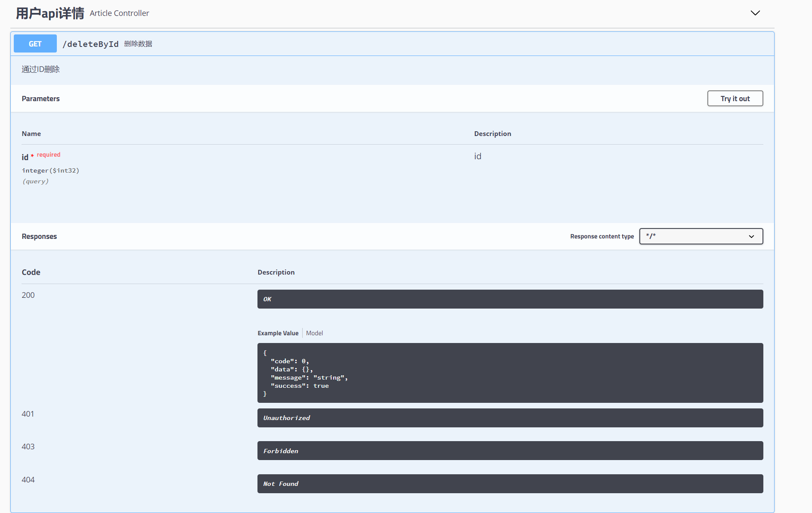The image size is (812, 513).
Task: Click the GET method badge
Action: point(35,44)
